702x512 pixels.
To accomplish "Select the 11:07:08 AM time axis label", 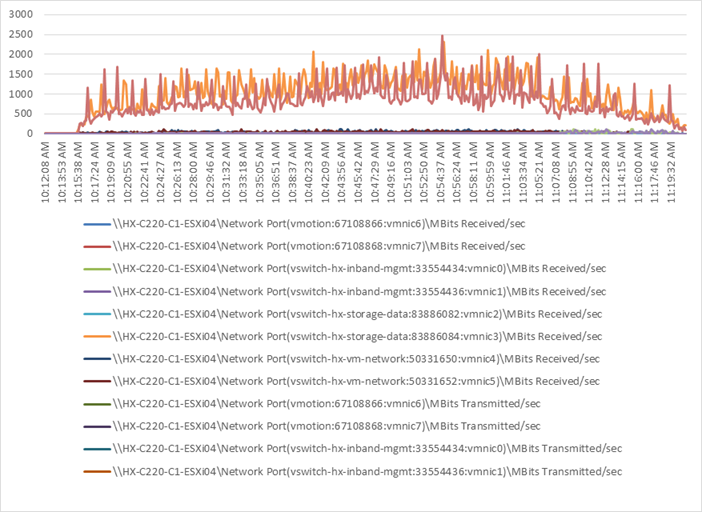I will (x=556, y=172).
